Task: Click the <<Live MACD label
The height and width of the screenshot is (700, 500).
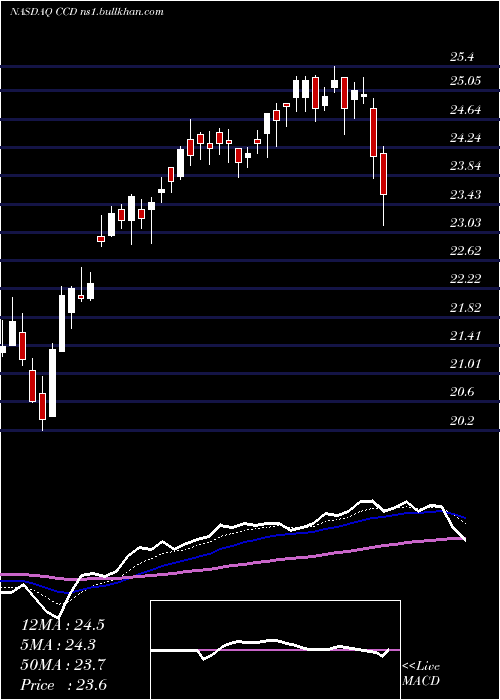Action: 421,674
